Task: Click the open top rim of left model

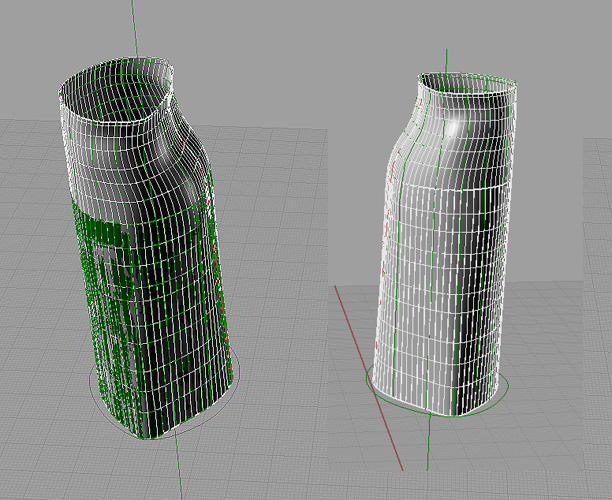Action: point(116,89)
